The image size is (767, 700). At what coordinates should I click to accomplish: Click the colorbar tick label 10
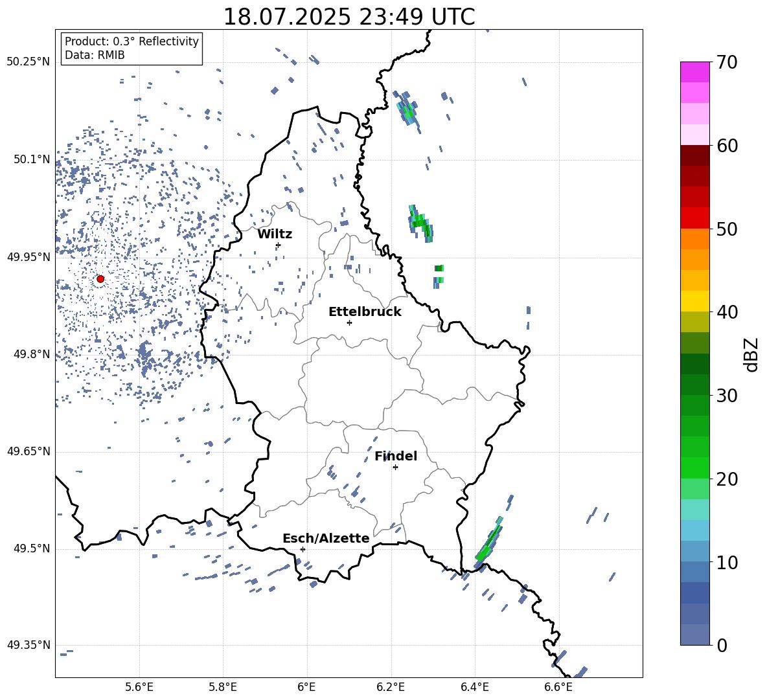tap(727, 562)
